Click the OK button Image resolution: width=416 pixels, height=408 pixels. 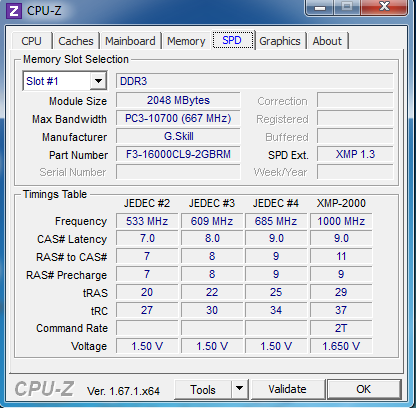tap(364, 389)
